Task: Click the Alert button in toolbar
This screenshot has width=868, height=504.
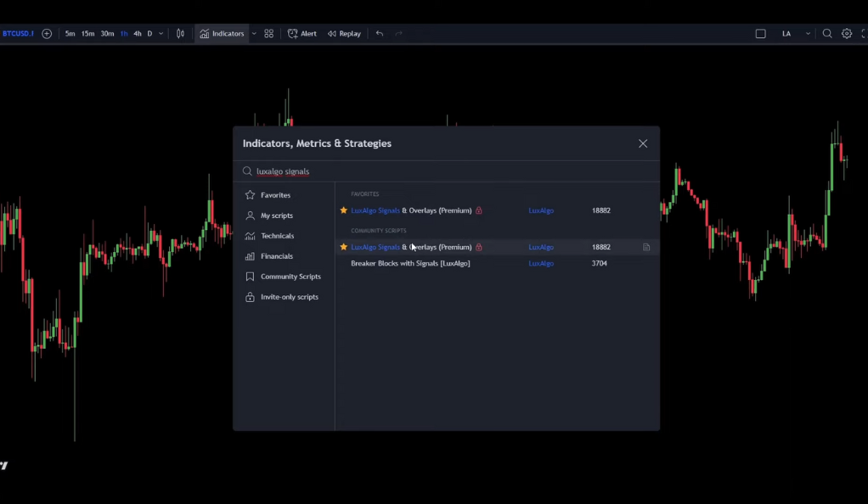Action: click(302, 34)
